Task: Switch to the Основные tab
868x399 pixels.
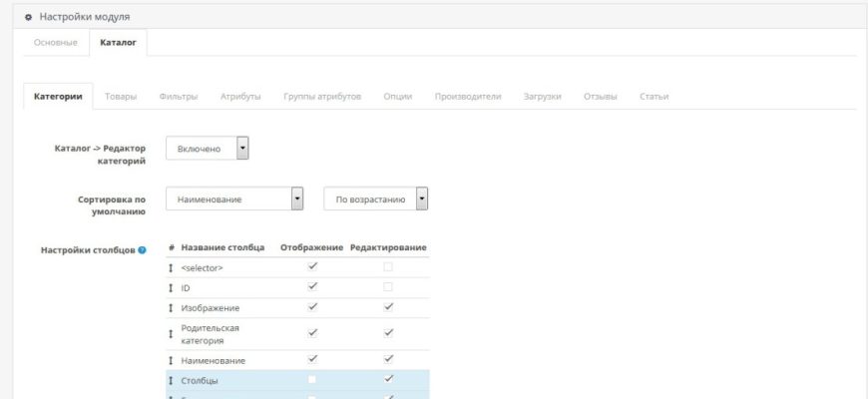Action: click(x=56, y=42)
